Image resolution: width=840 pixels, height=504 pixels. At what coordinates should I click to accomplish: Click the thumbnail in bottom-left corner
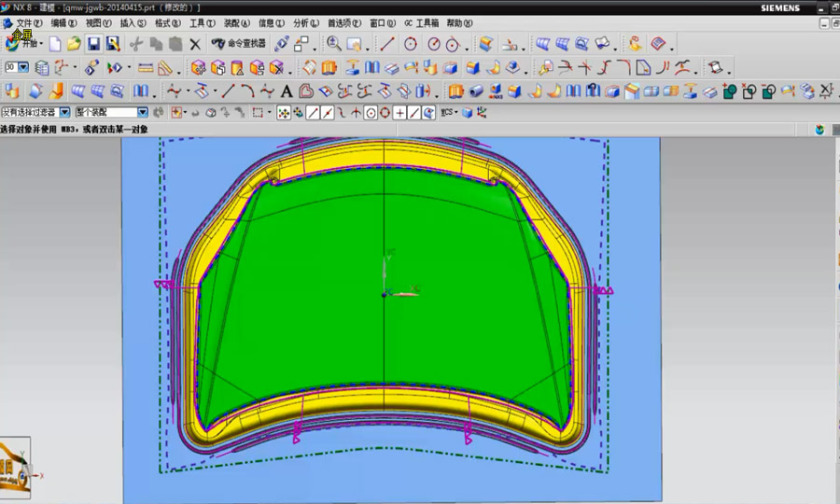(16, 467)
